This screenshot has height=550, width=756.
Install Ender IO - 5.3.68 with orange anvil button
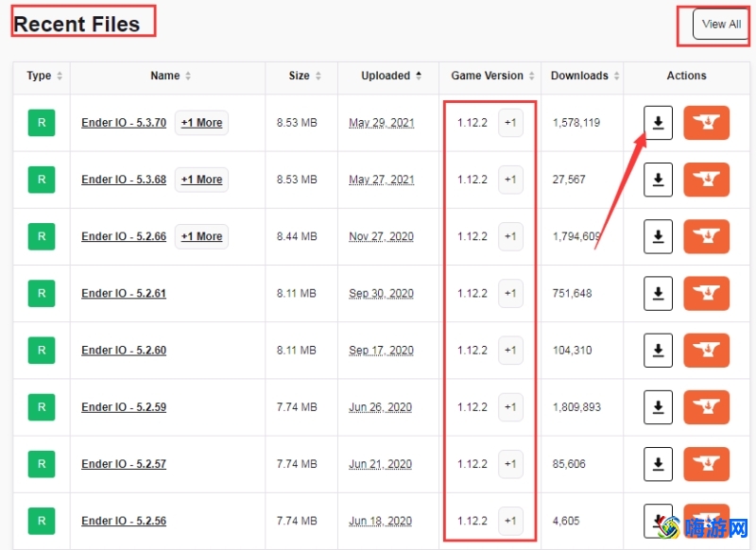(706, 180)
